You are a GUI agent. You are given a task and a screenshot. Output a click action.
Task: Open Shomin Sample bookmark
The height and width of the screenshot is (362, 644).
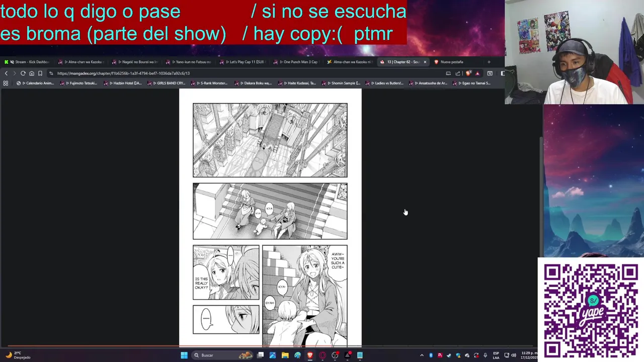coord(341,83)
